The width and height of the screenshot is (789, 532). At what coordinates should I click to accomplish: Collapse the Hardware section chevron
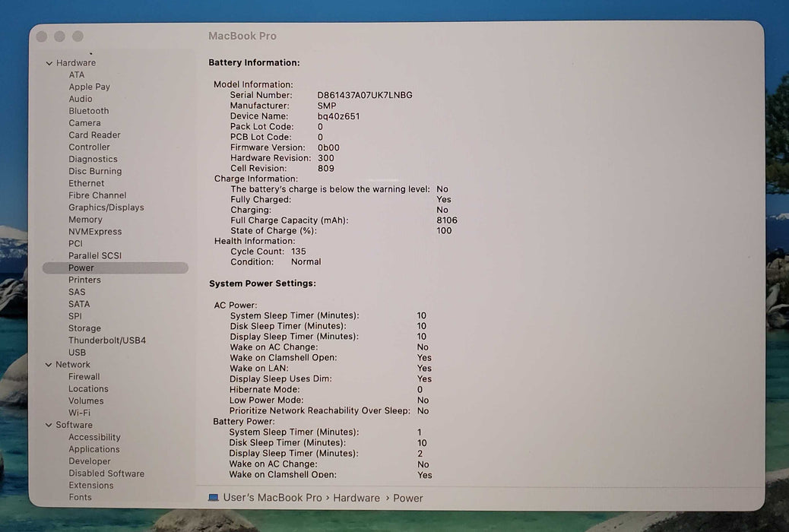49,63
